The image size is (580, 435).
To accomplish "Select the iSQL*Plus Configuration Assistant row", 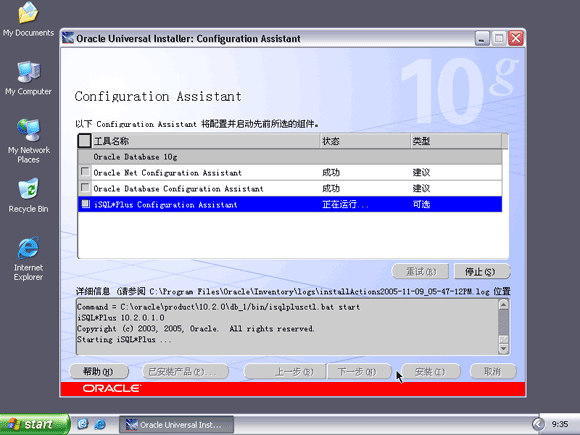I will [290, 204].
